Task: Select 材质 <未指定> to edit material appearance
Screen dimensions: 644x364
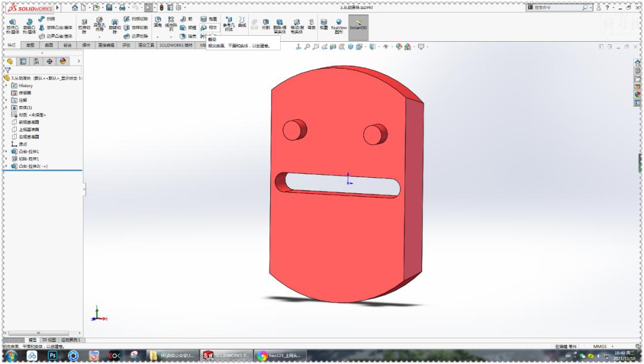Action: click(33, 115)
